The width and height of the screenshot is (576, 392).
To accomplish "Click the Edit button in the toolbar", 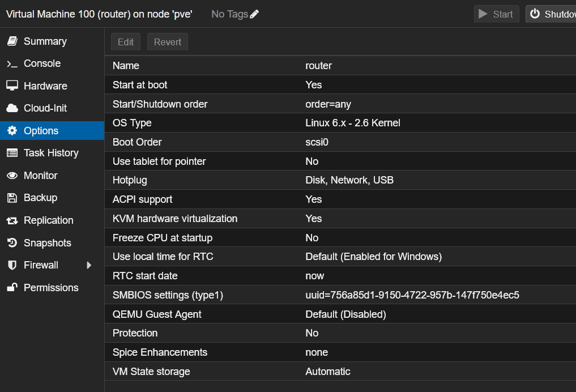I will click(x=126, y=42).
